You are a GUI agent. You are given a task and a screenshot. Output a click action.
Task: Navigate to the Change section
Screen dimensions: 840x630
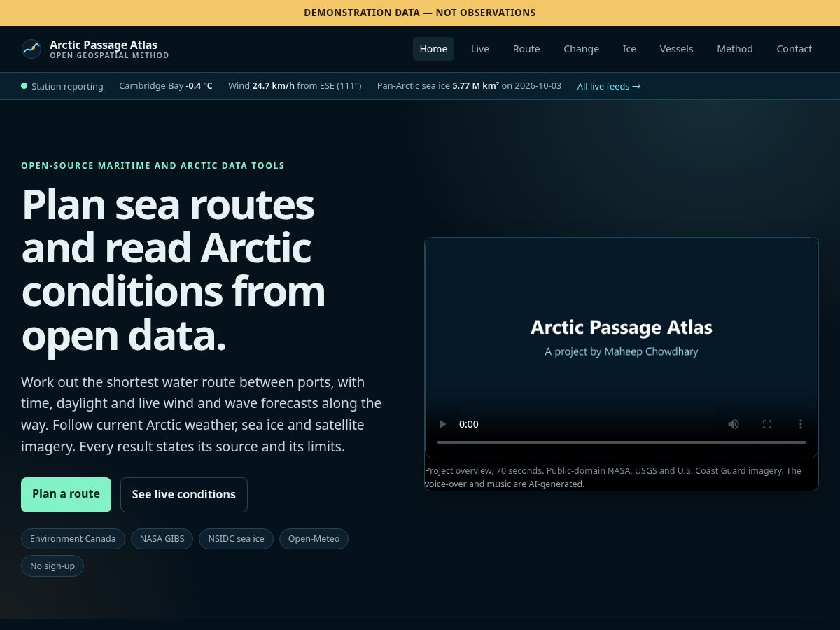(581, 49)
